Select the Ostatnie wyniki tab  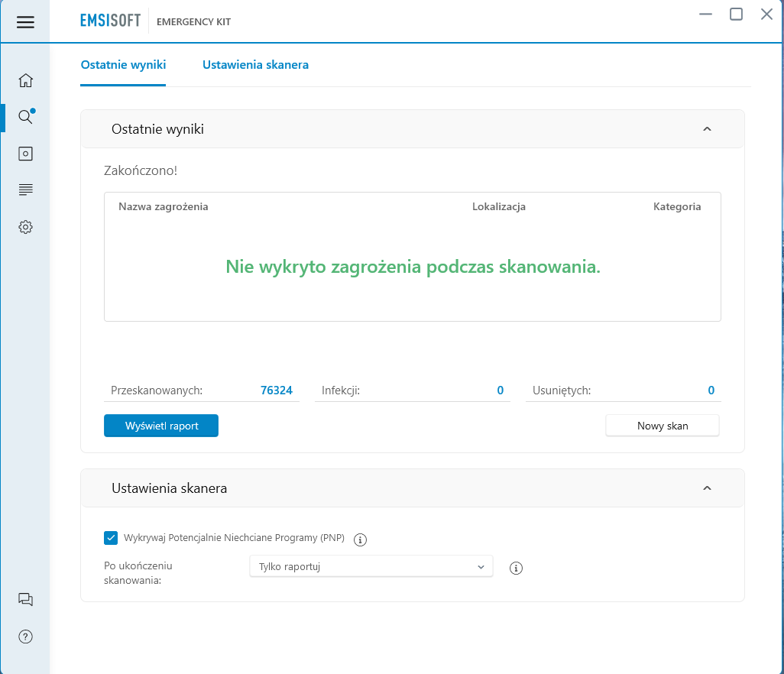pos(123,65)
